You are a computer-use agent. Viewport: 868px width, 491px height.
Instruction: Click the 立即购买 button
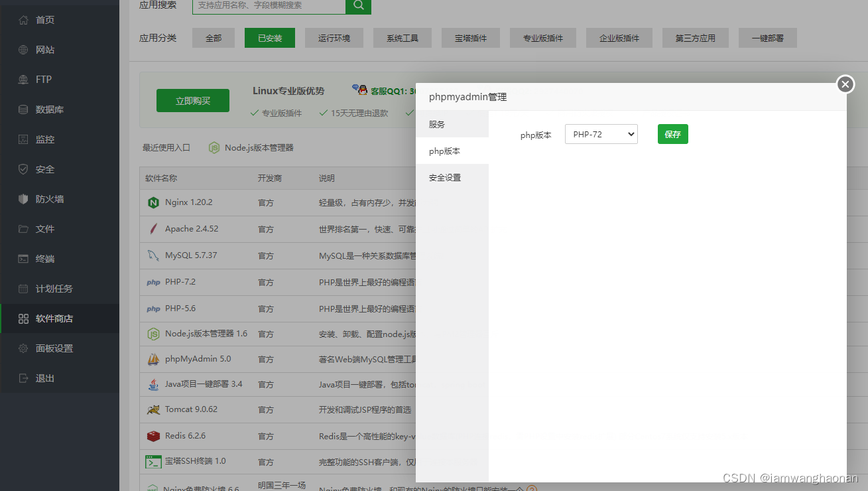(193, 100)
